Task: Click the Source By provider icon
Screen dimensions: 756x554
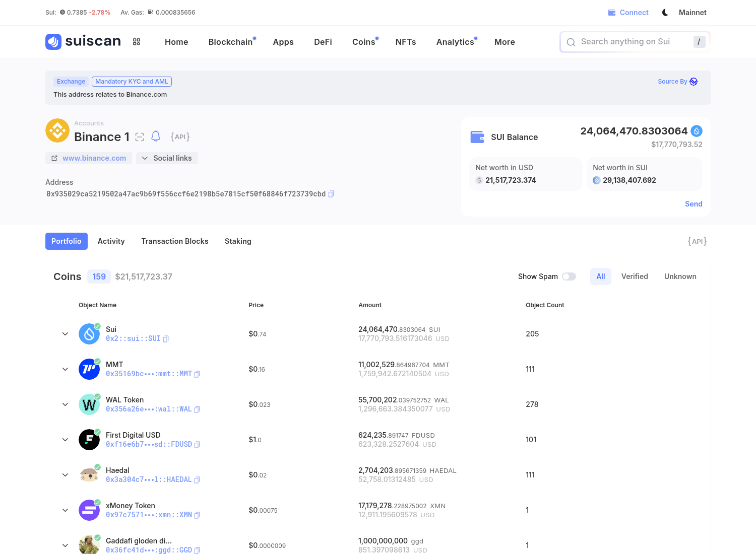Action: (694, 82)
